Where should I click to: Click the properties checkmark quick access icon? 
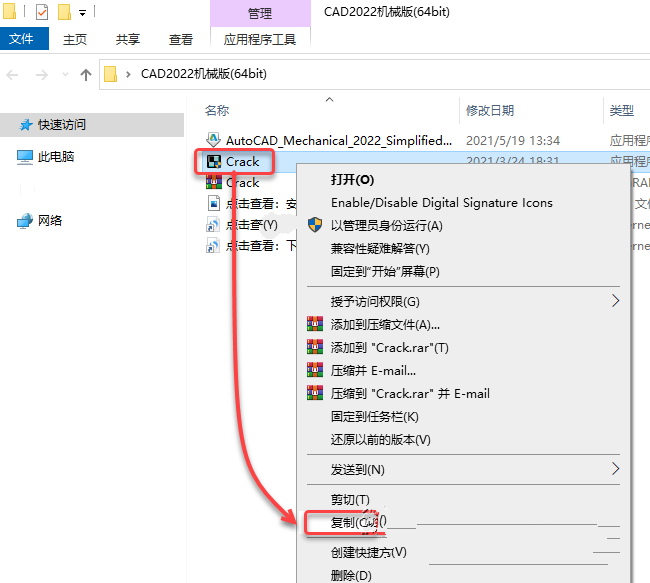pyautogui.click(x=42, y=12)
